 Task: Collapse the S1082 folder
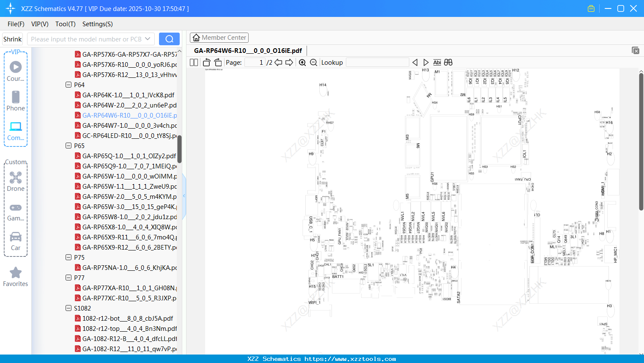pos(69,308)
